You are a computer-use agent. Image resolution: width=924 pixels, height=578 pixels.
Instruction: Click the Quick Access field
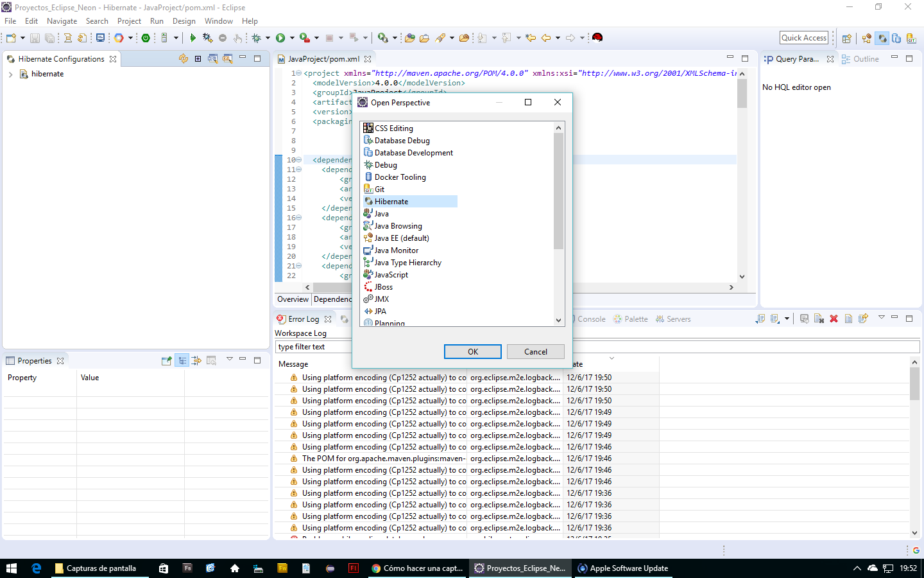click(x=804, y=38)
